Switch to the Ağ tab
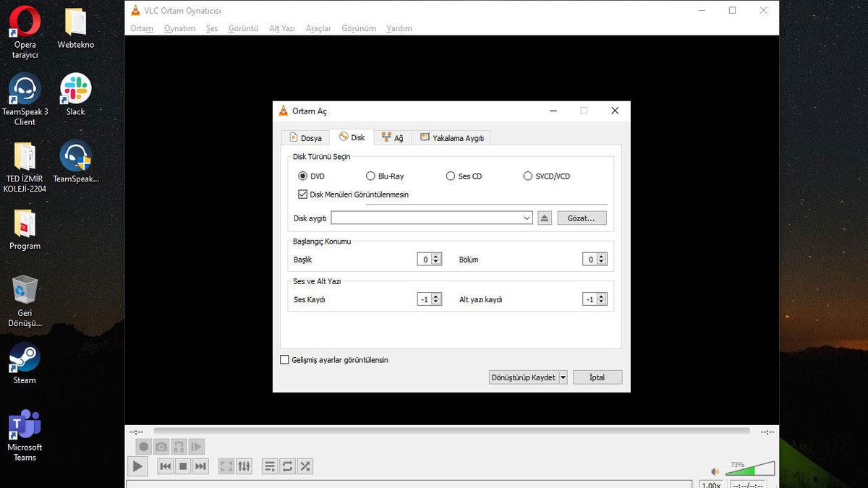The width and height of the screenshot is (868, 488). [393, 137]
